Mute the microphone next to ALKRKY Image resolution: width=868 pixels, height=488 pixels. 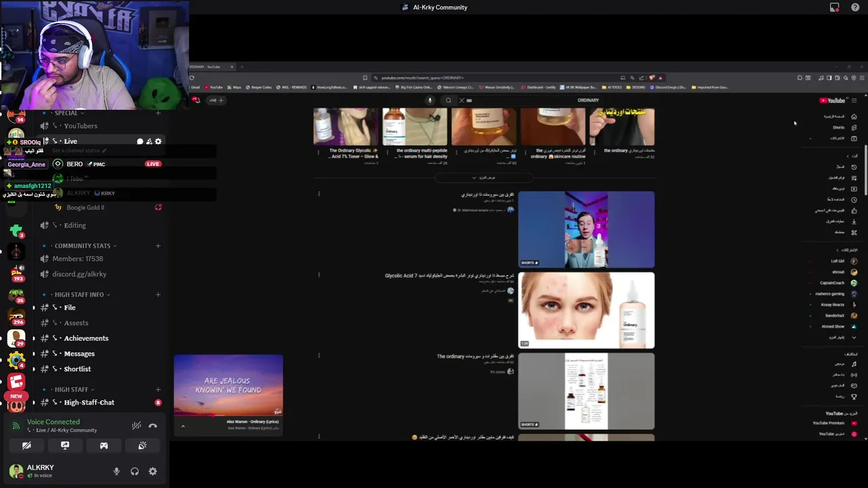[x=116, y=471]
